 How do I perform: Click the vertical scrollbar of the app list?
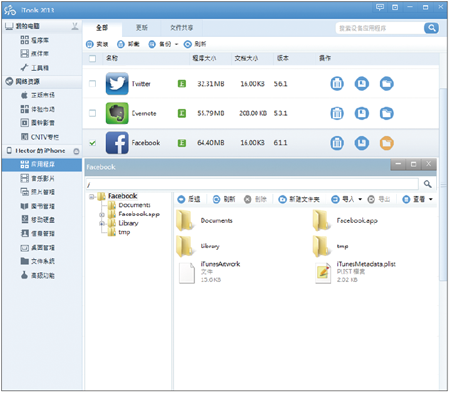pos(443,185)
